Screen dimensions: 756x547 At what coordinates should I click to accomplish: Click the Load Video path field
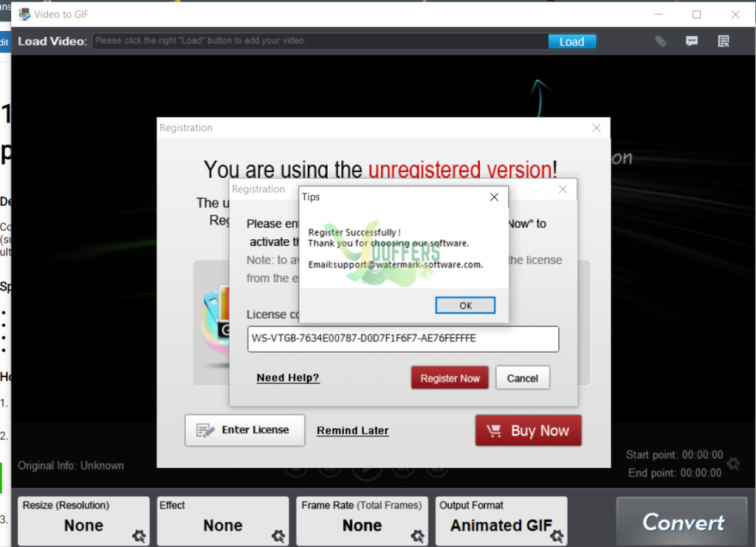coord(320,41)
